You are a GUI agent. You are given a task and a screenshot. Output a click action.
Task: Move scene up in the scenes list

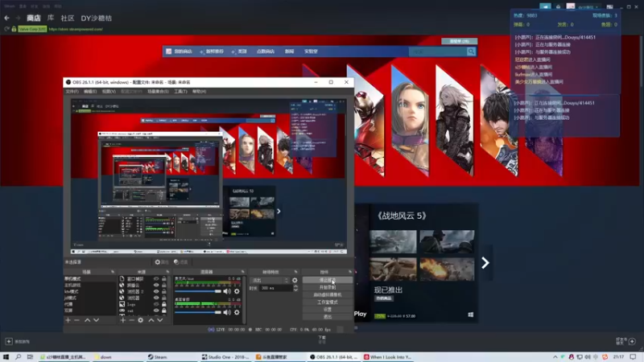tap(87, 320)
